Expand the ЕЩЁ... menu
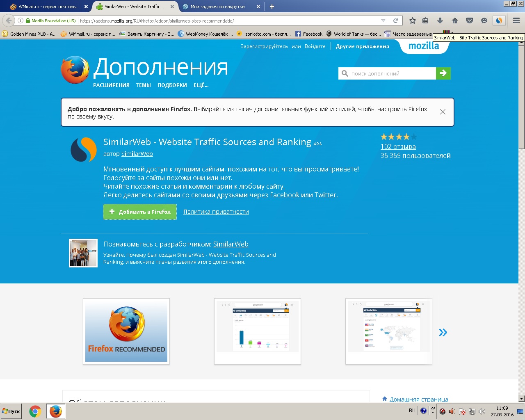This screenshot has width=525, height=420. point(201,85)
